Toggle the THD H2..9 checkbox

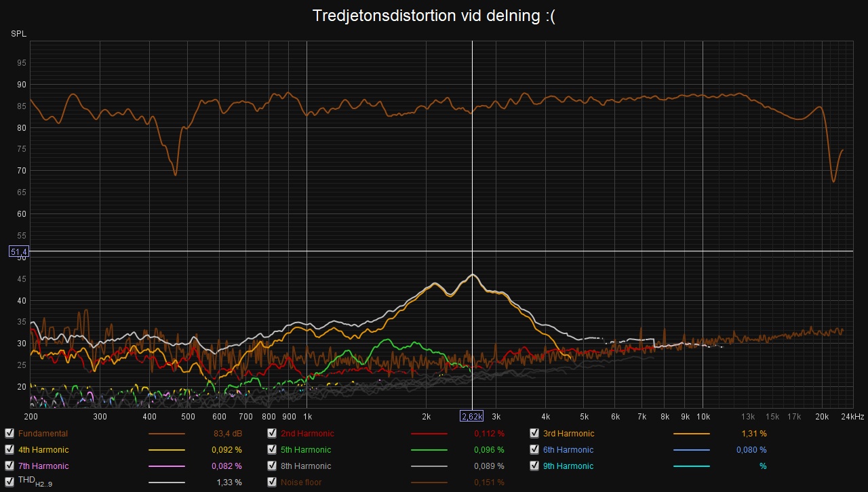tap(9, 483)
